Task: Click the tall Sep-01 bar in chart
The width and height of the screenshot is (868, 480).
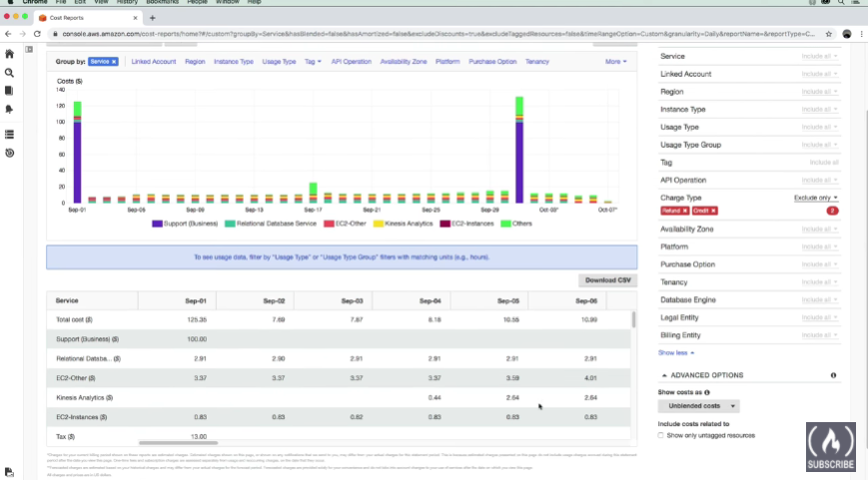Action: [78, 152]
